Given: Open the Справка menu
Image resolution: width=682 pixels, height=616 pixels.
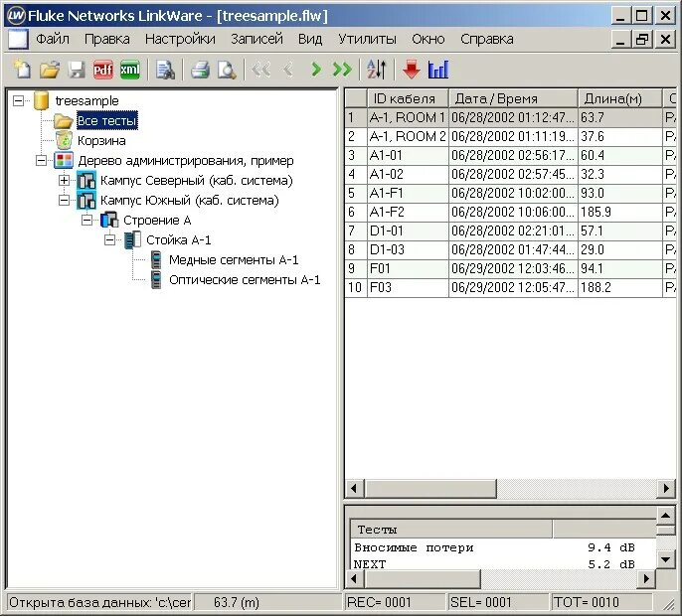Looking at the screenshot, I should tap(487, 39).
